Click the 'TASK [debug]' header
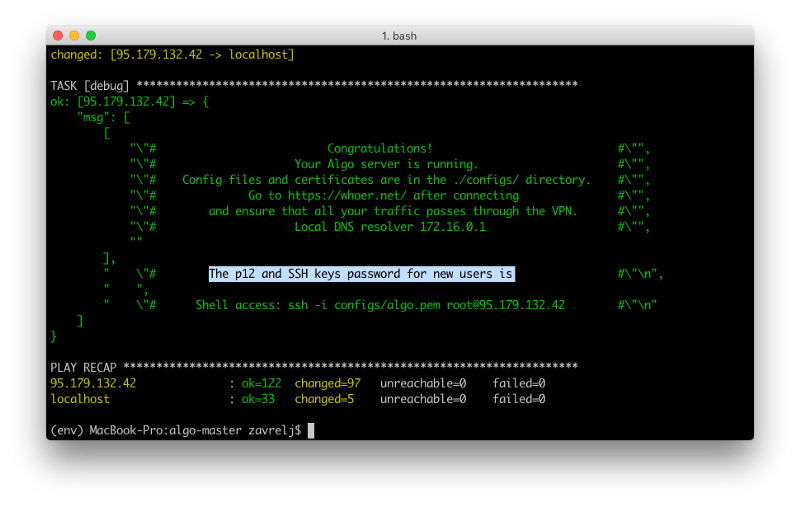The image size is (800, 506). (90, 86)
